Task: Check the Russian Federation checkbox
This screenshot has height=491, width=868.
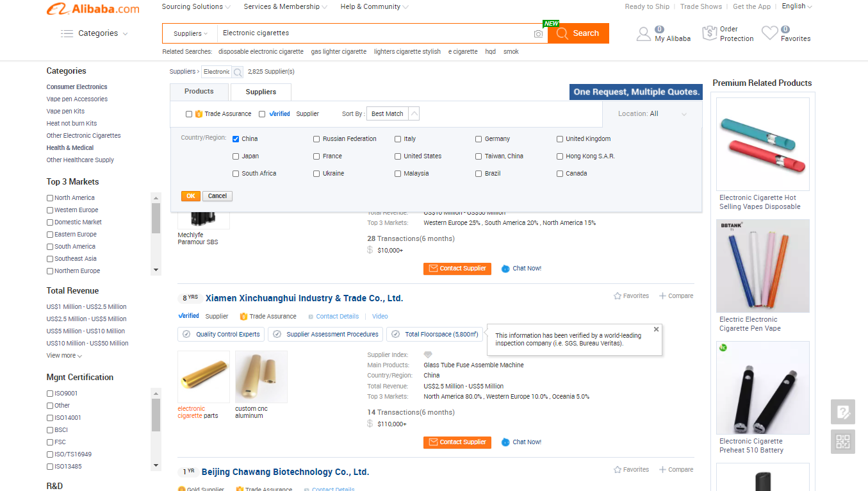Action: [316, 139]
